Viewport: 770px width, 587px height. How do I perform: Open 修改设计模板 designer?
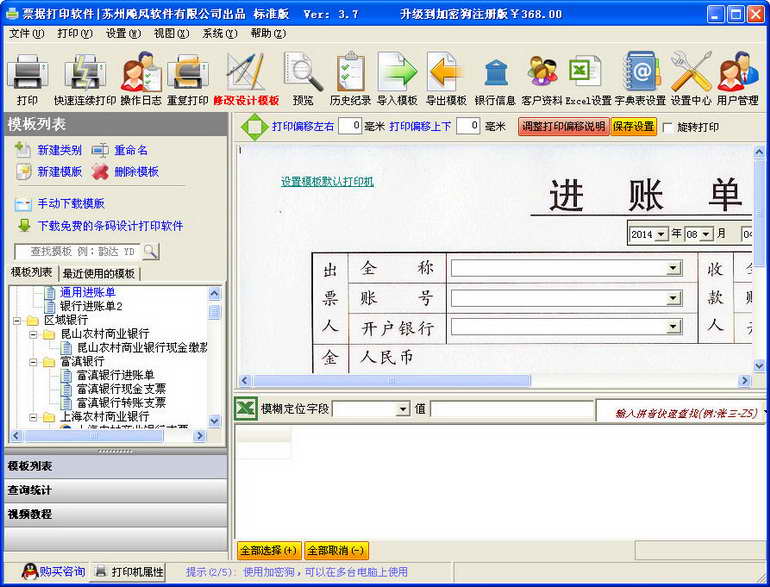pyautogui.click(x=245, y=73)
